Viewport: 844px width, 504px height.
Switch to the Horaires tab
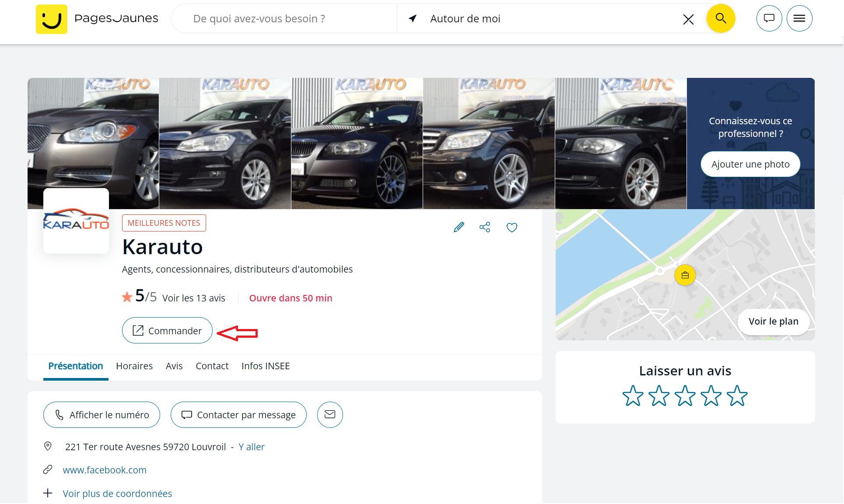[134, 366]
